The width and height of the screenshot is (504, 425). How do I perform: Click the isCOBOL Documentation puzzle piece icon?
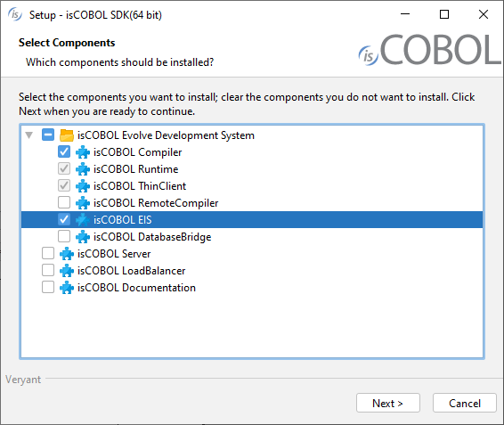(67, 288)
